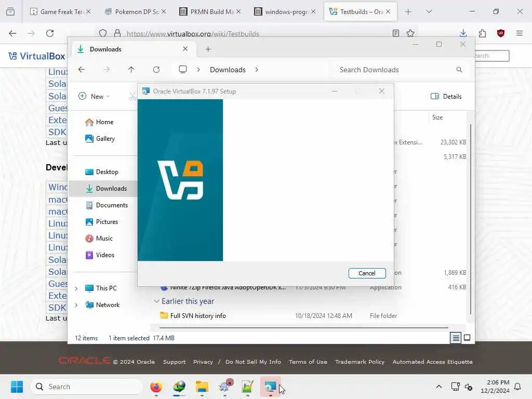Viewport: 532px width, 399px height.
Task: Go back in the File Explorer Downloads window
Action: click(x=82, y=70)
